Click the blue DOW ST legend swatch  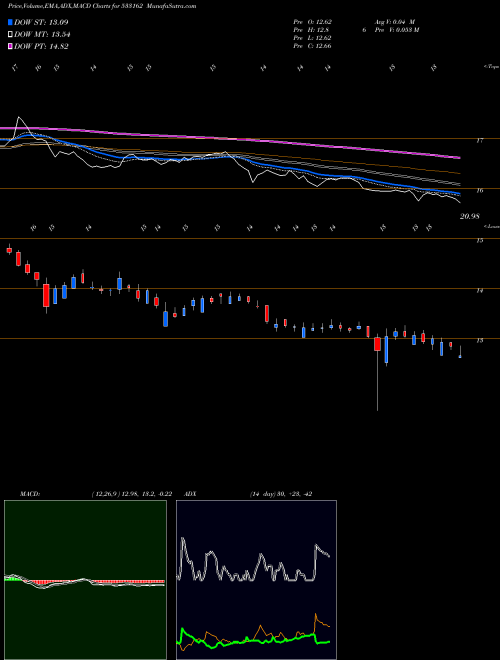[x=10, y=22]
